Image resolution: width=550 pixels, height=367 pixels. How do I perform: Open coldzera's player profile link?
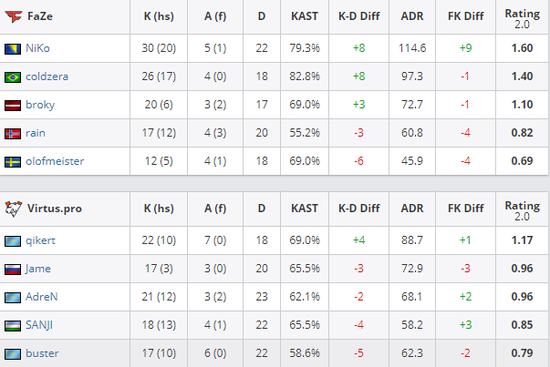[47, 76]
